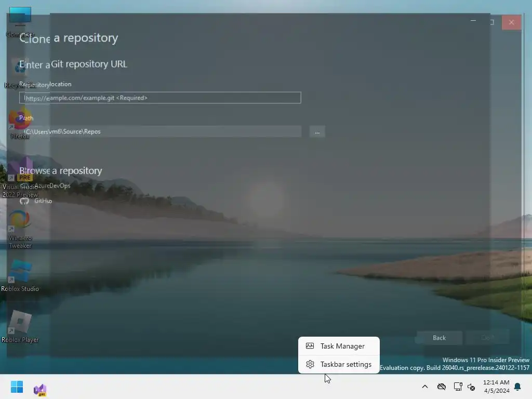The height and width of the screenshot is (399, 532).
Task: Open the network display tray icon
Action: (458, 387)
